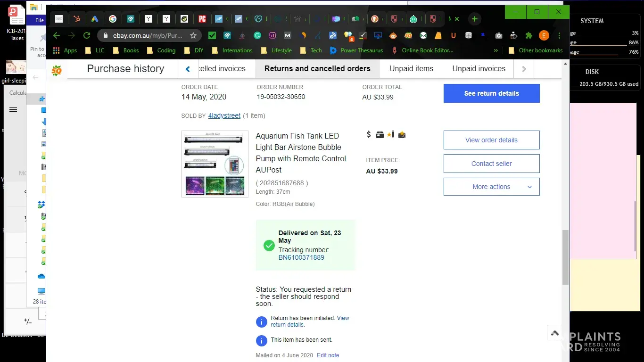644x362 pixels.
Task: Click the shipped package status icon
Action: point(380,135)
